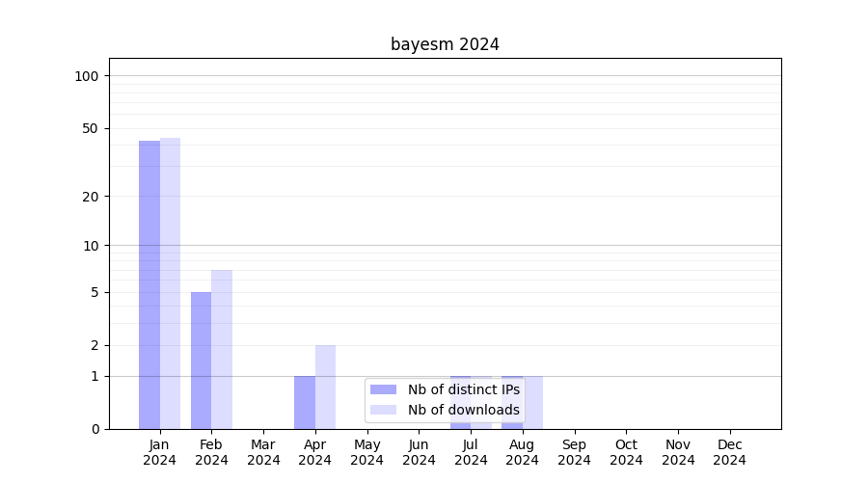Click the January distinct IPs bar
This screenshot has width=868, height=482.
149,284
